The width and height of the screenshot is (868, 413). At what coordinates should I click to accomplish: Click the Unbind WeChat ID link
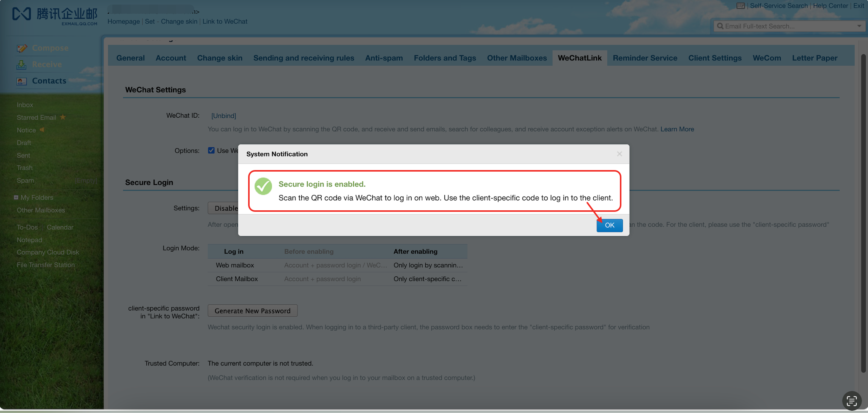tap(223, 115)
